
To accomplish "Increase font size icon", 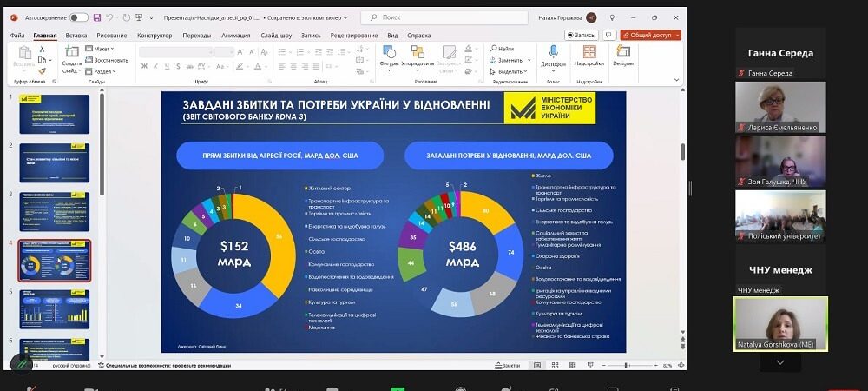I will [x=240, y=51].
